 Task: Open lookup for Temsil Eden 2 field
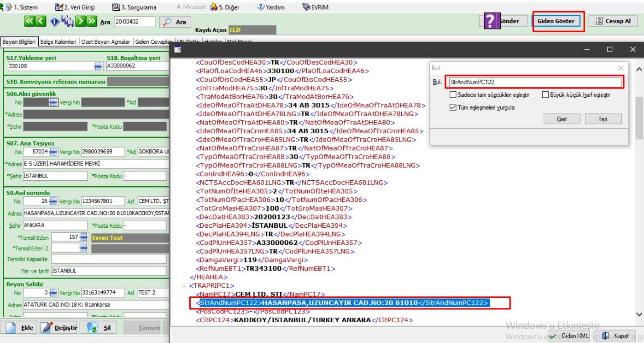(x=83, y=248)
